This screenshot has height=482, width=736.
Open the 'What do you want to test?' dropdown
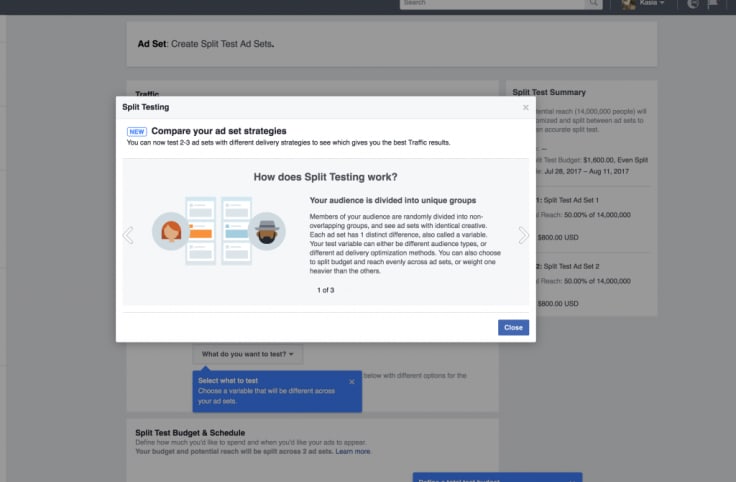click(247, 354)
